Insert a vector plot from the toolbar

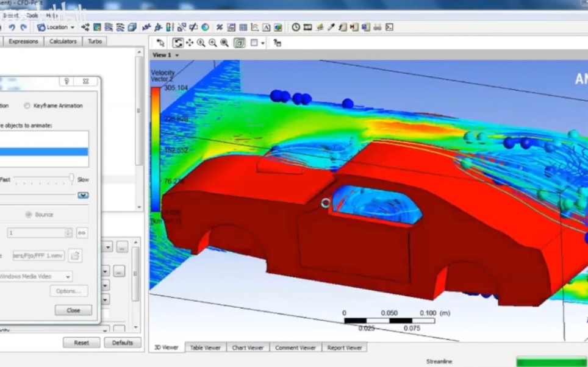(x=86, y=27)
